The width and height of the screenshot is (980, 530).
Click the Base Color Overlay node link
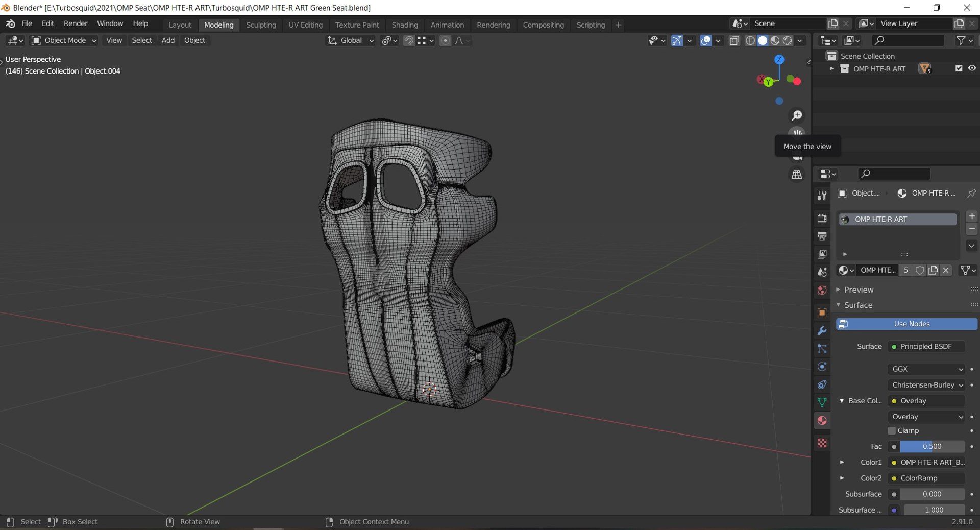point(926,401)
